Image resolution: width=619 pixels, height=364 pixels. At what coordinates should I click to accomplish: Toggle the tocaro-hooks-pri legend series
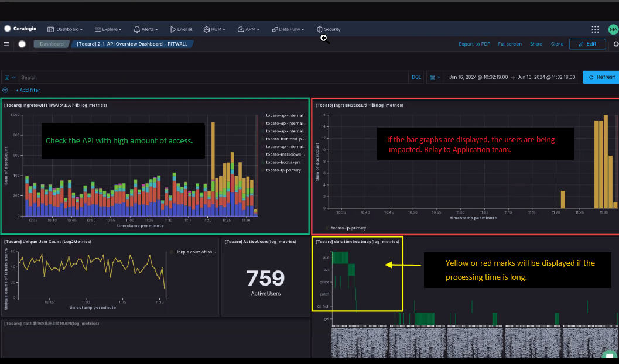pyautogui.click(x=285, y=162)
